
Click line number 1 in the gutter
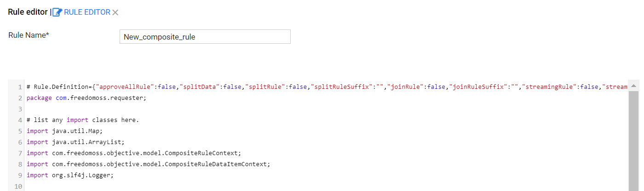click(20, 87)
